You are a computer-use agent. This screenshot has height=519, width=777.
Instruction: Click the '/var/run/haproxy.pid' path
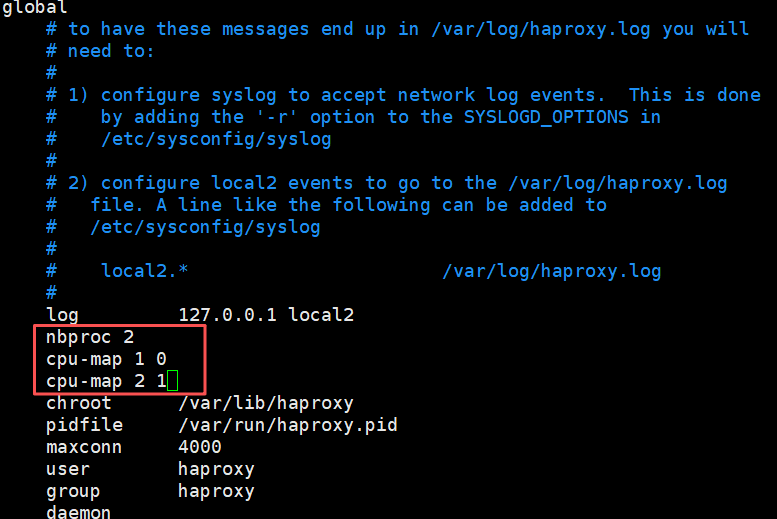[x=287, y=425]
